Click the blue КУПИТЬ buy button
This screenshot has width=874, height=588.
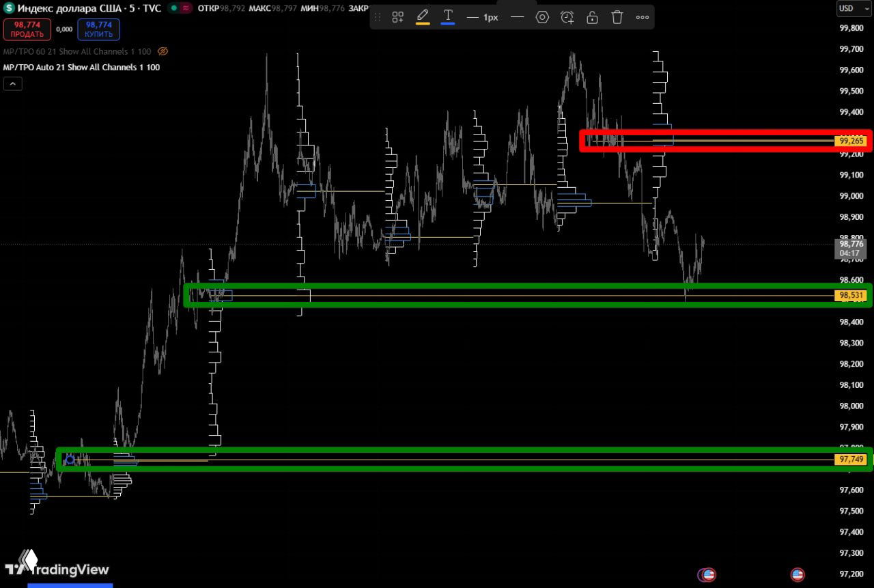coord(99,29)
